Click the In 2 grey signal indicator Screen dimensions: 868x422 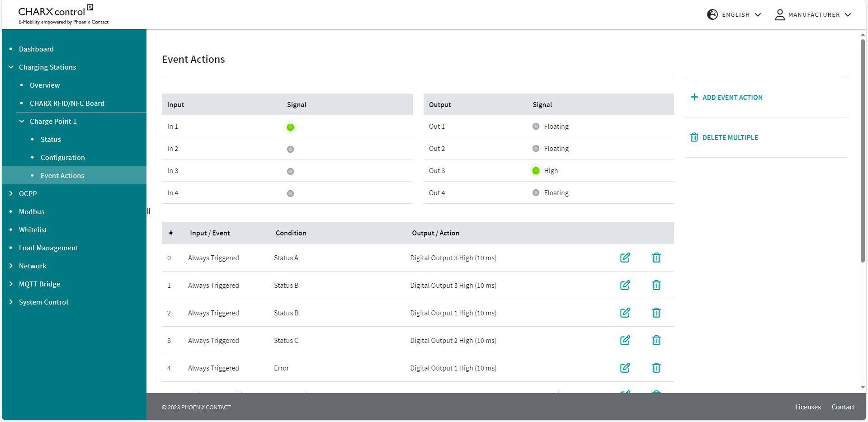tap(290, 149)
